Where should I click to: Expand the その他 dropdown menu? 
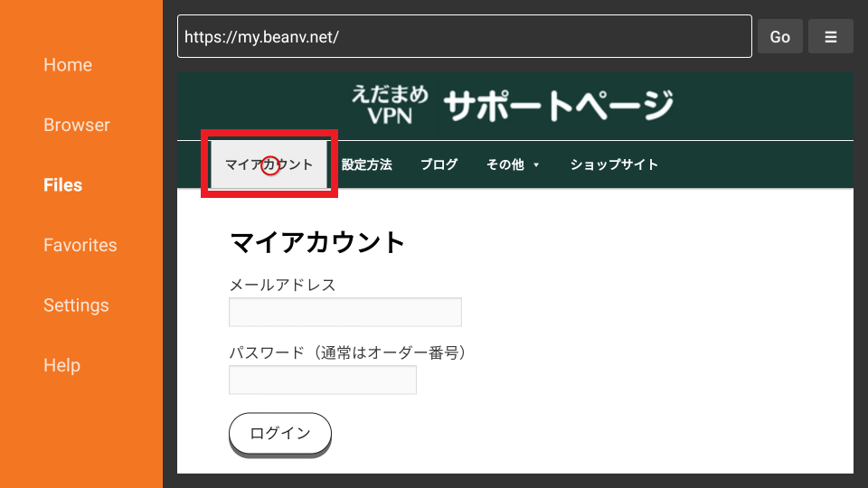(513, 164)
